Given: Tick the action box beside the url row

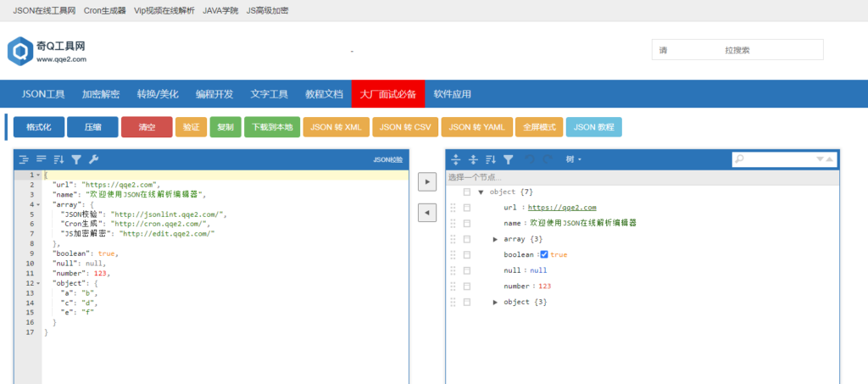Looking at the screenshot, I should click(467, 208).
